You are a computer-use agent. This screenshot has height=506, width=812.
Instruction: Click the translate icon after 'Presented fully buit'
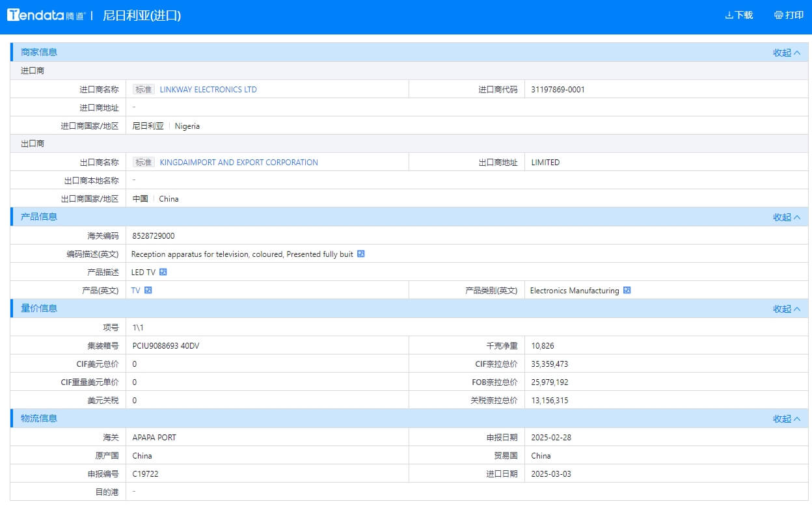[361, 254]
